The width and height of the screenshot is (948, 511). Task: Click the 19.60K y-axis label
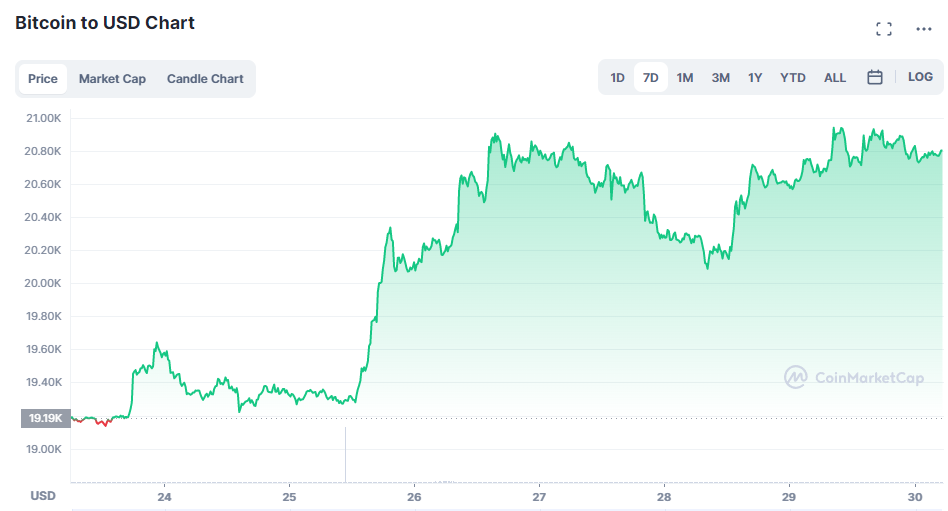click(x=43, y=349)
